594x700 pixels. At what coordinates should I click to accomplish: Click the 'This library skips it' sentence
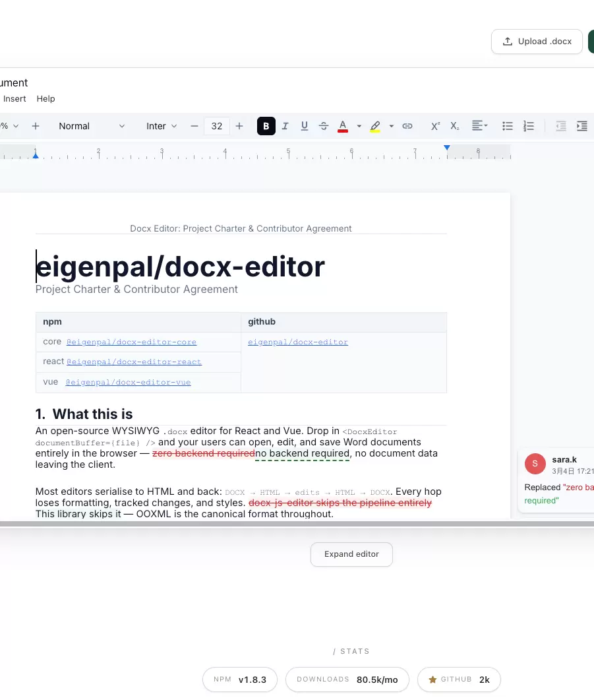78,514
